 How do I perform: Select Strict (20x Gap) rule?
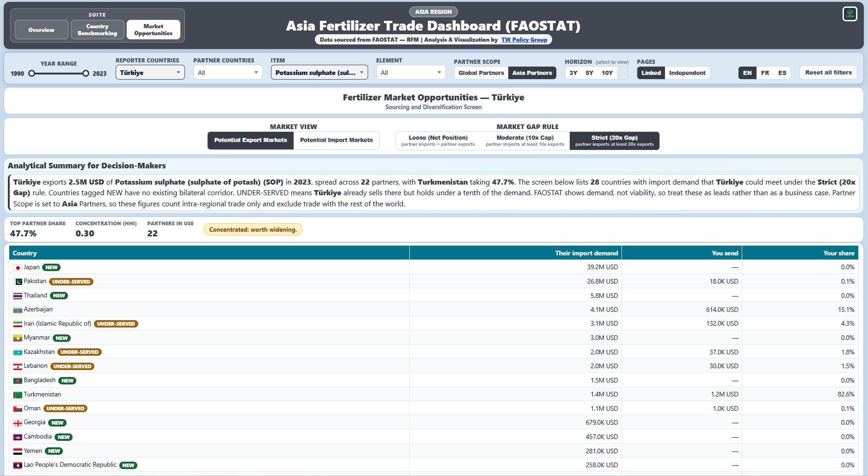click(614, 141)
